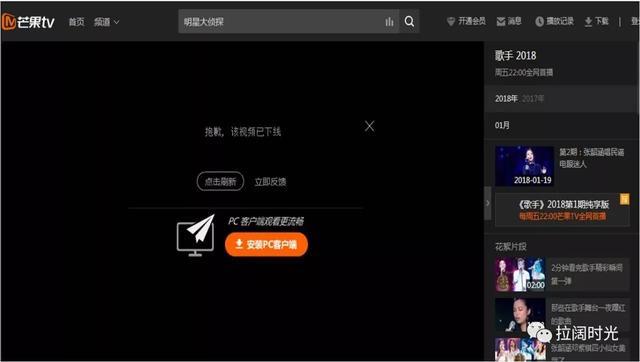Focus the search field with 明星大侦探
The image size is (640, 362).
(x=282, y=22)
